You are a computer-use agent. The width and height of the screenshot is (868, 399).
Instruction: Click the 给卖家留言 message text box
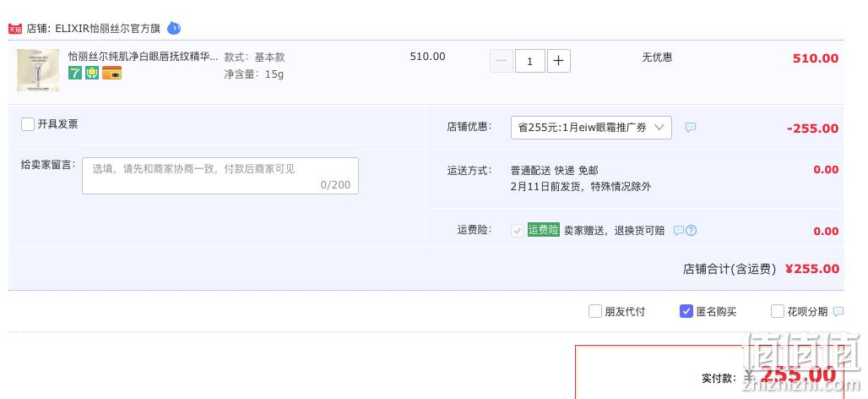[x=220, y=176]
